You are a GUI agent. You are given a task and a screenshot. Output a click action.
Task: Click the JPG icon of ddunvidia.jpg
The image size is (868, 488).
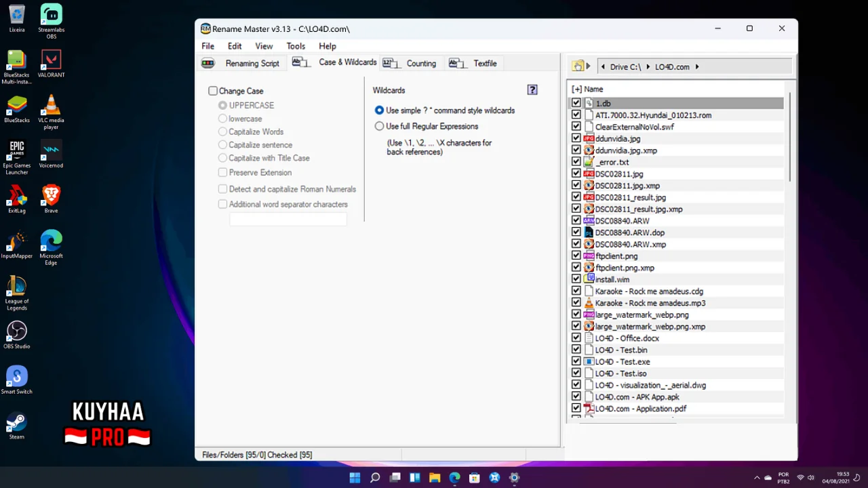click(589, 138)
